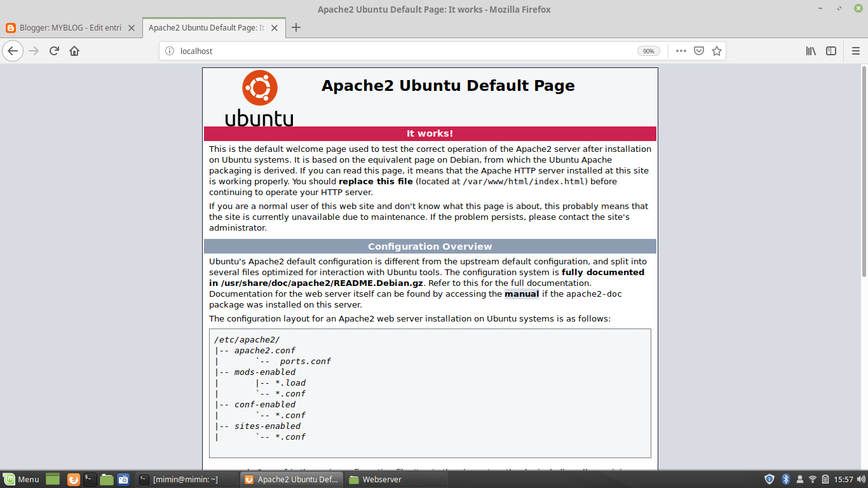Screen dimensions: 868x488
Task: Open the Firefox Library
Action: coord(810,51)
